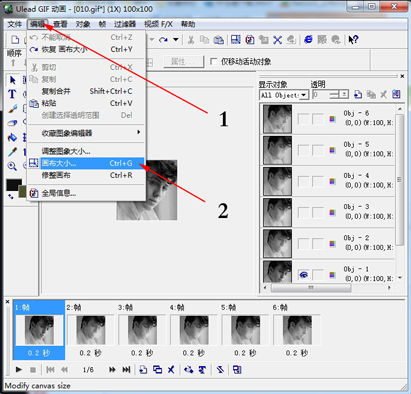This screenshot has height=394, width=411.
Task: Choose 粘贴 menu entry
Action: (x=86, y=103)
